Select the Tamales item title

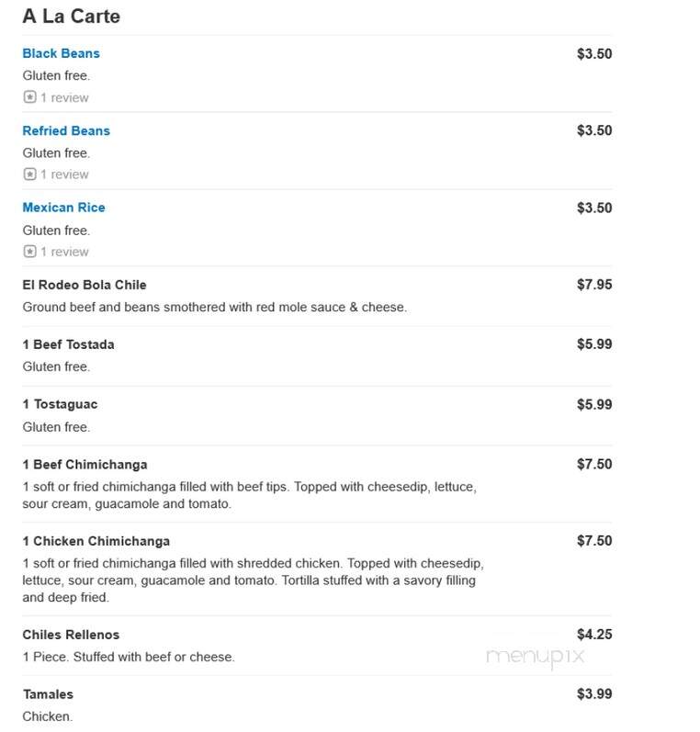tap(48, 694)
